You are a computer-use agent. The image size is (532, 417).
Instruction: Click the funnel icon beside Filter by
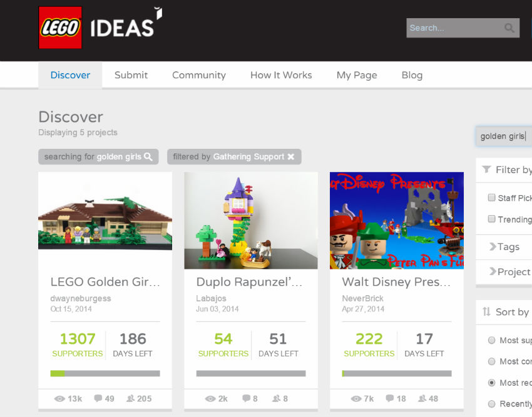tap(486, 169)
